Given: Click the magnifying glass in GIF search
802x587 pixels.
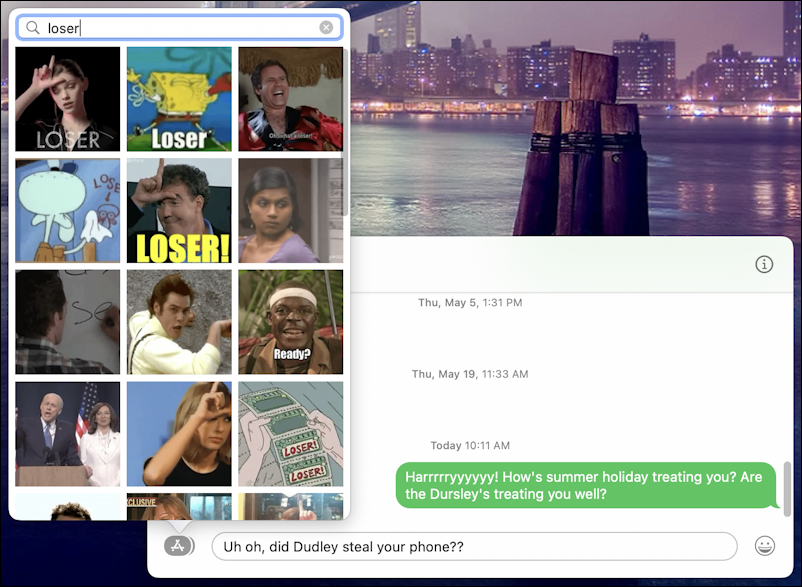Looking at the screenshot, I should point(33,28).
